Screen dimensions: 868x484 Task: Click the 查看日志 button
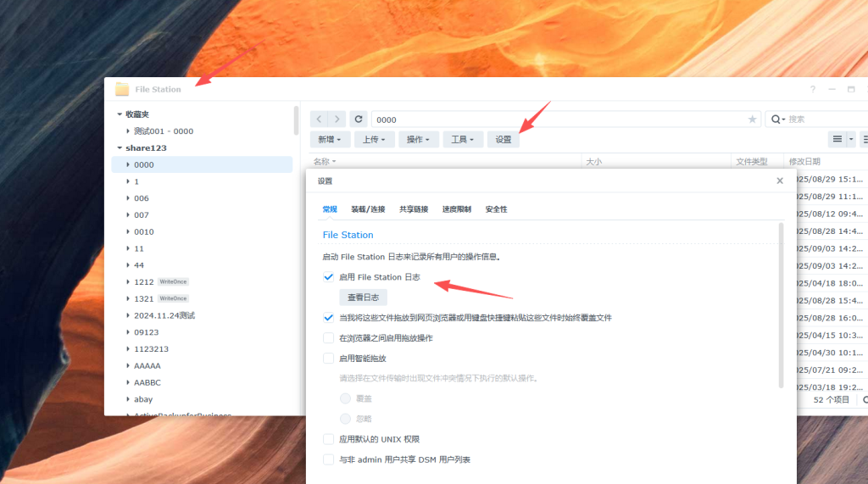tap(363, 298)
